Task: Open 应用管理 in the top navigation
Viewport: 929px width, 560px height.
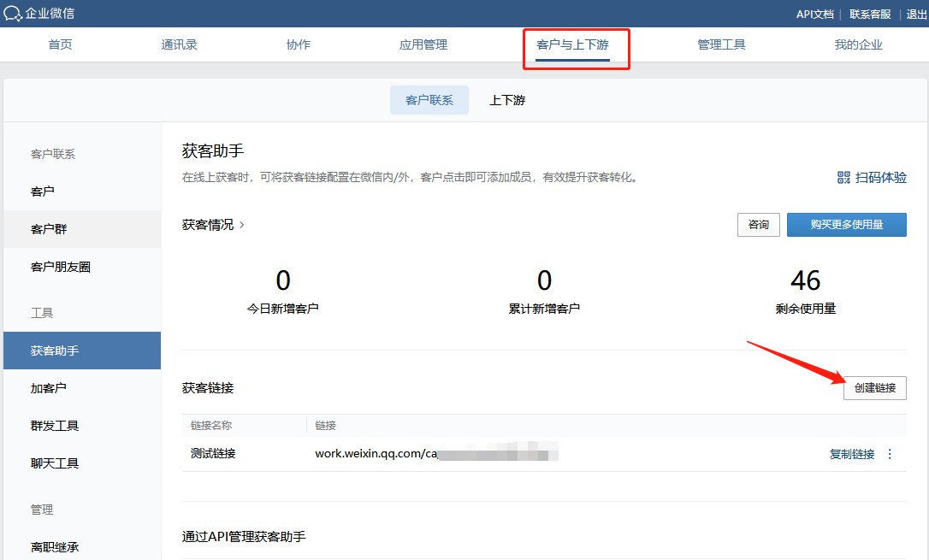Action: [x=423, y=44]
